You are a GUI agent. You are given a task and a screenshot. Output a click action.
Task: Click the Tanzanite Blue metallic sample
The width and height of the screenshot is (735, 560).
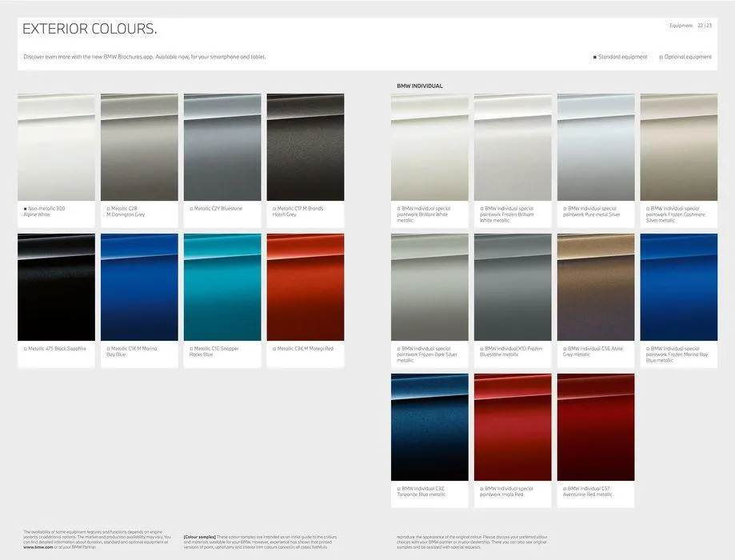[429, 427]
